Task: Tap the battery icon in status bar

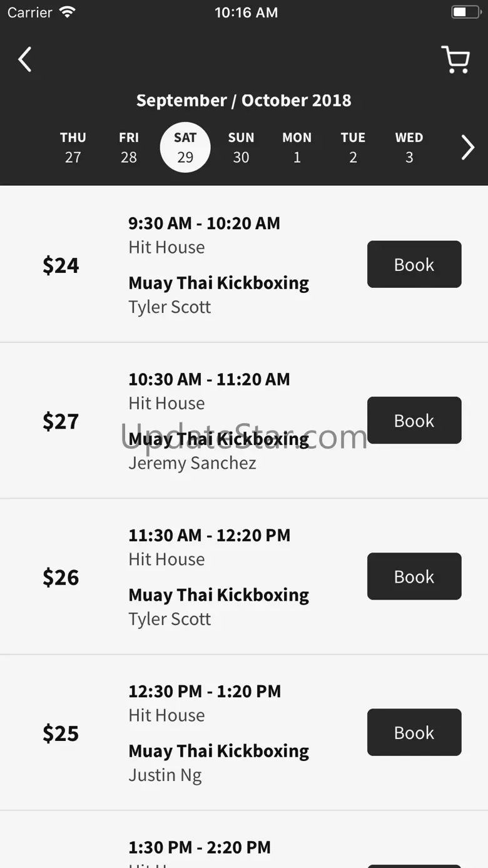Action: pos(465,12)
